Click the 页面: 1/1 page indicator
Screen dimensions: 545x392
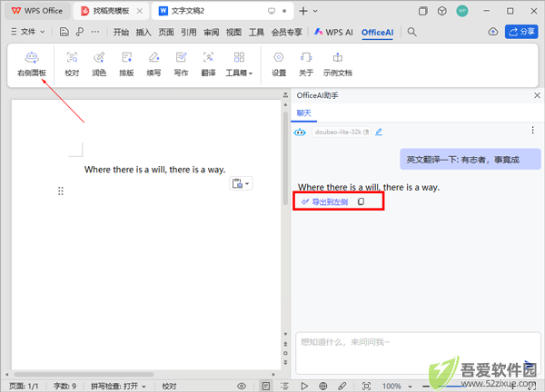click(24, 386)
